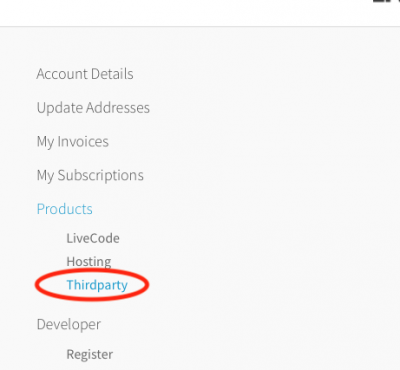This screenshot has height=370, width=400.
Task: Open the Developer section
Action: [69, 324]
